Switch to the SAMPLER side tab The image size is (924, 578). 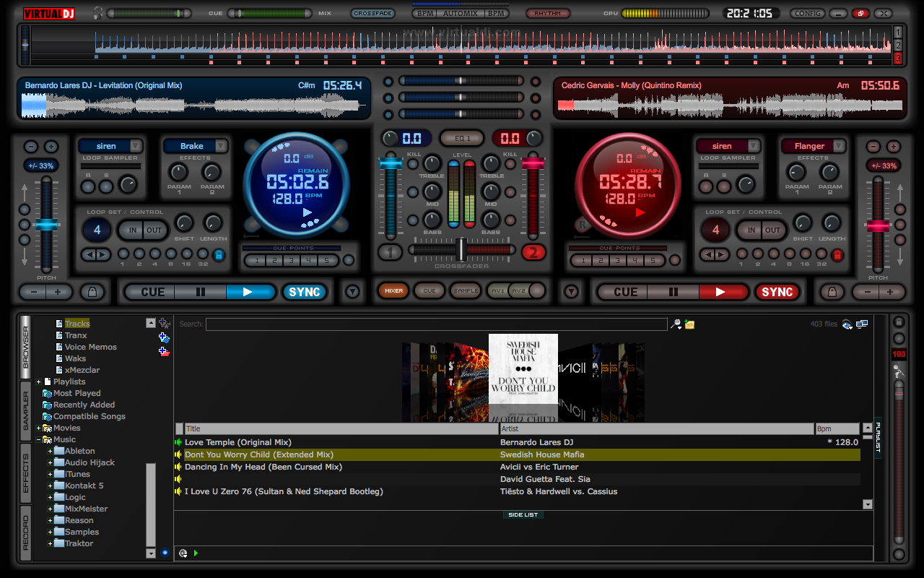(x=26, y=411)
